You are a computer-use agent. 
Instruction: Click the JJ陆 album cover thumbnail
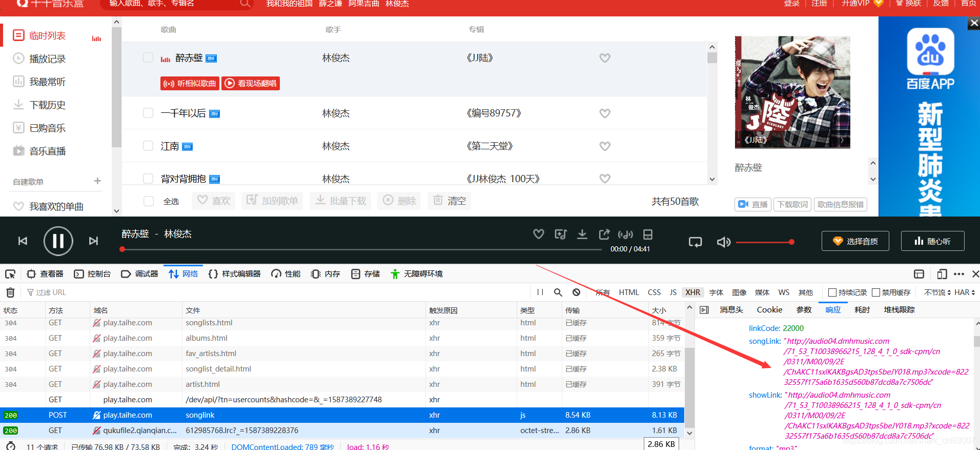pyautogui.click(x=792, y=92)
